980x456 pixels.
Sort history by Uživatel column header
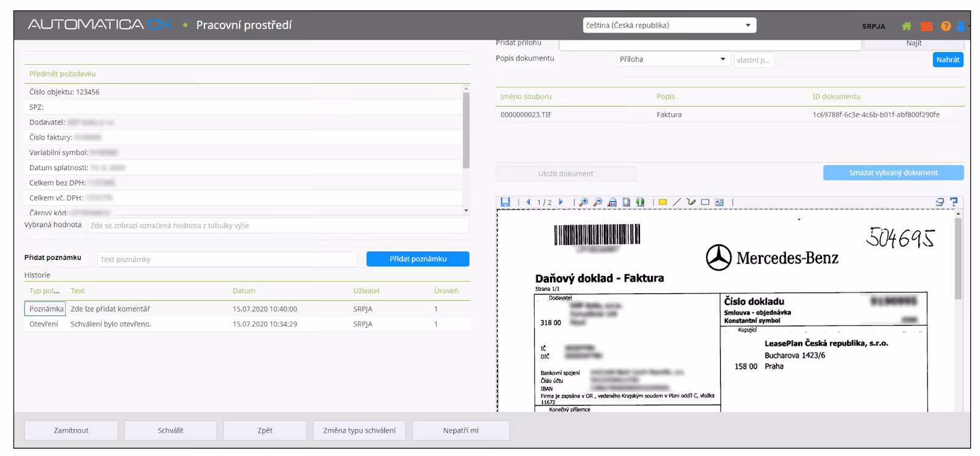366,291
